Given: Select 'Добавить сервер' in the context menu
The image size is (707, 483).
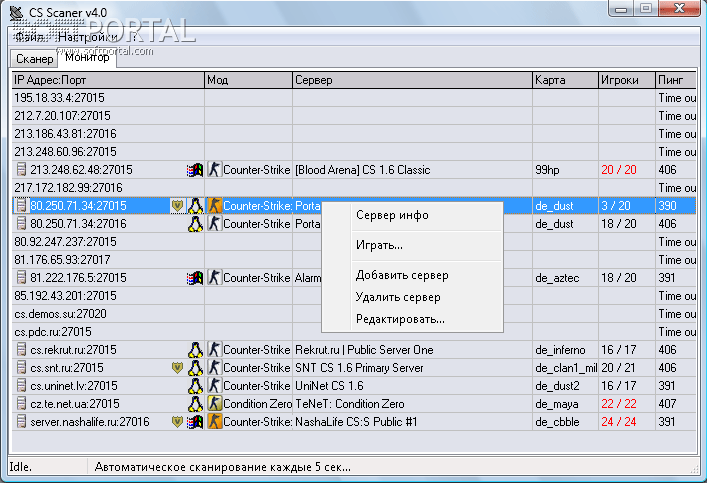Looking at the screenshot, I should pyautogui.click(x=412, y=276).
